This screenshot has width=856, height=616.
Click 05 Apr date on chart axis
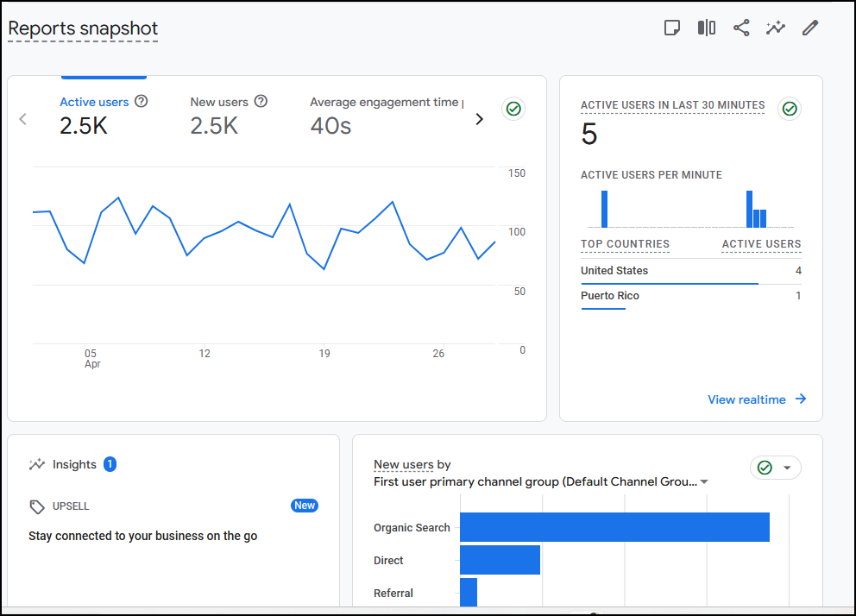[92, 358]
